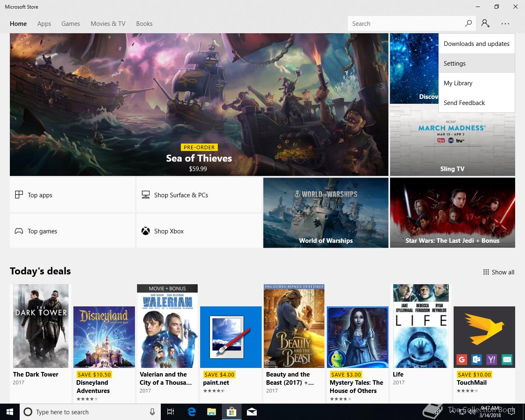Click the SAVE $3.00 deal badge
Screen dimensions: 525x420
pyautogui.click(x=346, y=374)
